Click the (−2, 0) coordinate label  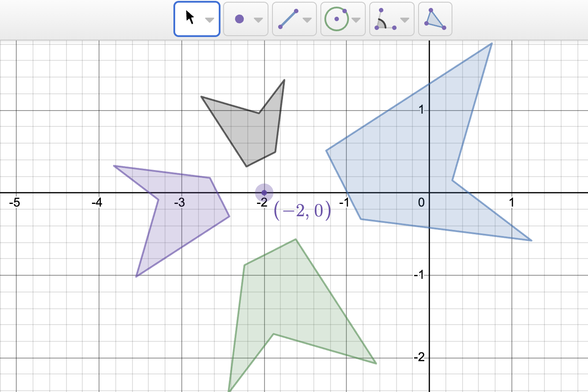click(x=302, y=210)
